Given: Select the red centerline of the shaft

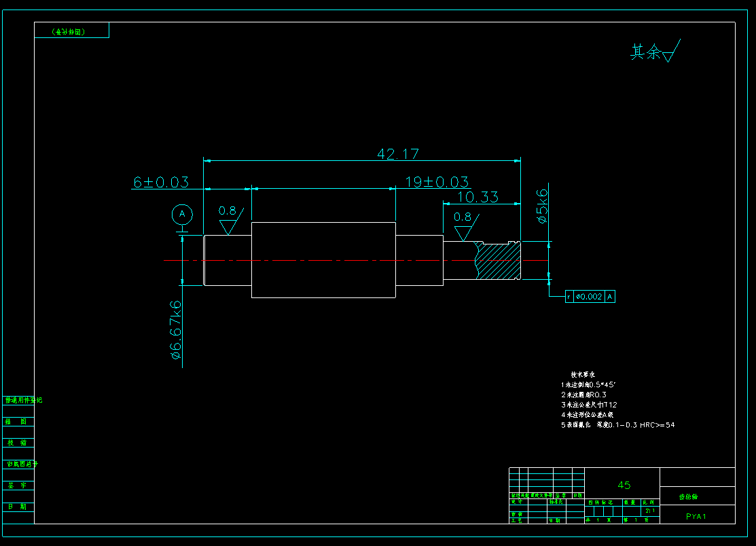Looking at the screenshot, I should 356,260.
